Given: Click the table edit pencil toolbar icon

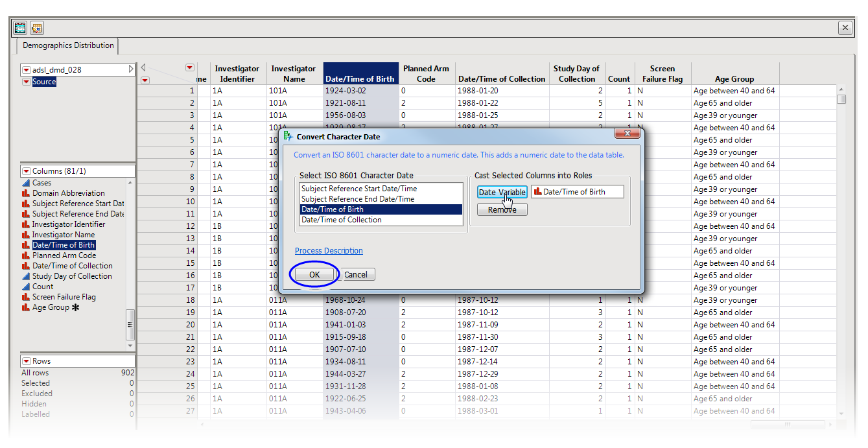Looking at the screenshot, I should tap(36, 28).
